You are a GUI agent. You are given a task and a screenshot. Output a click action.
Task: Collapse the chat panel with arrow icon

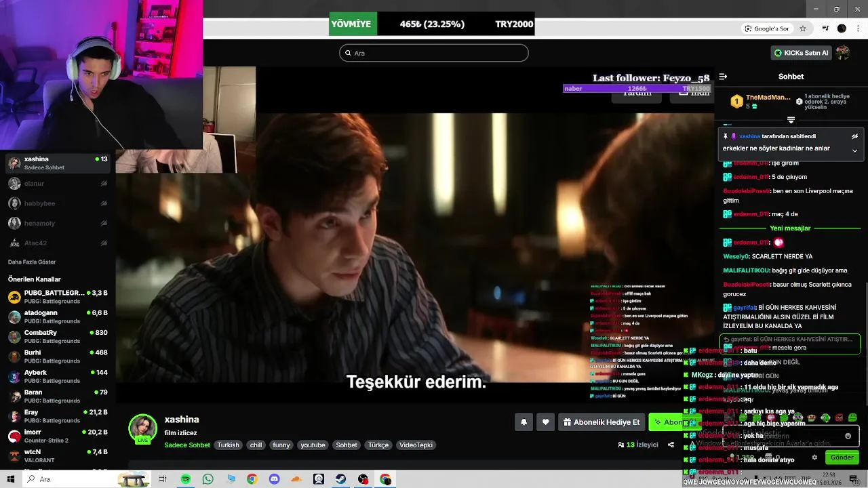click(x=723, y=77)
